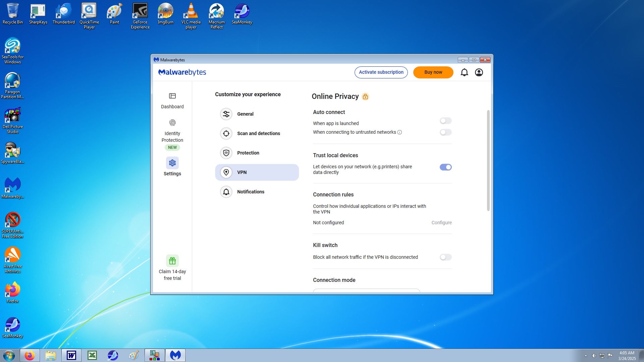This screenshot has height=362, width=644.
Task: Select VLC media player desktop icon
Action: point(191,16)
